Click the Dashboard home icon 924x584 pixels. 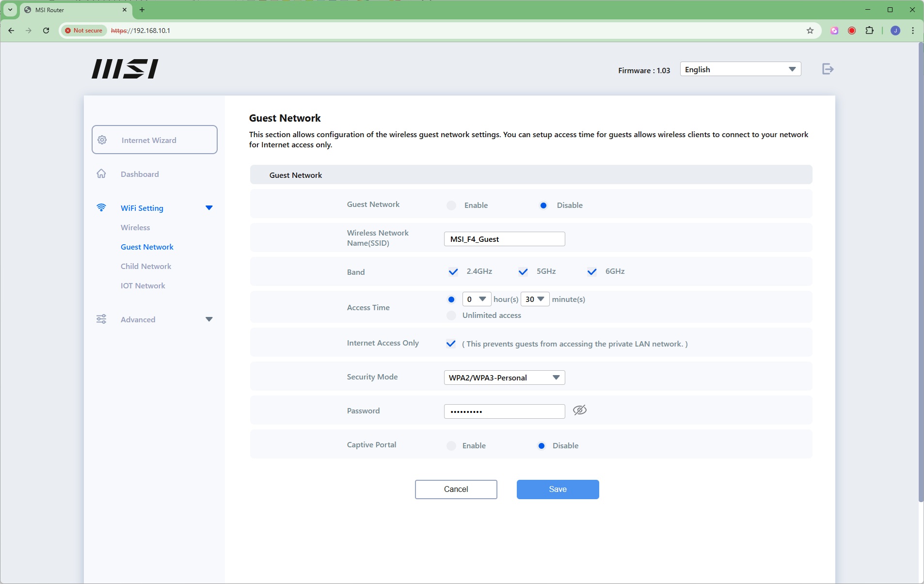click(x=101, y=174)
